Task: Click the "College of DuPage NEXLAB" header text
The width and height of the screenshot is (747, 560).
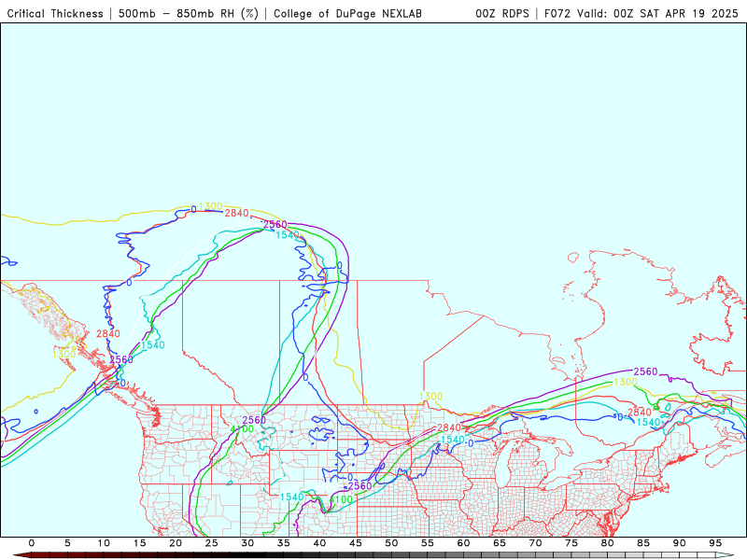Action: 347,14
